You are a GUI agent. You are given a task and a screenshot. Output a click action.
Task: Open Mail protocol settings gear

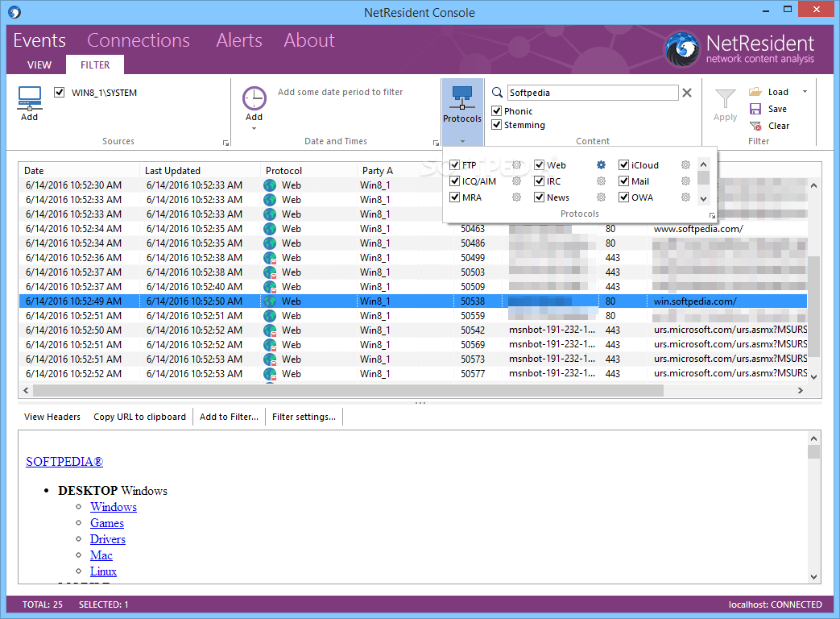685,181
